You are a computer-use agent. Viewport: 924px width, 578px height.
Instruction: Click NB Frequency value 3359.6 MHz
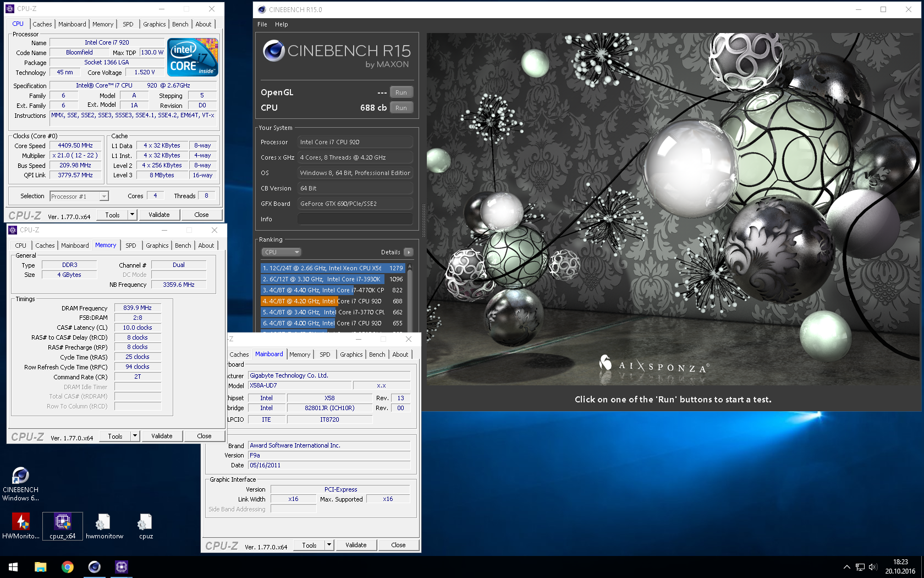coord(179,285)
